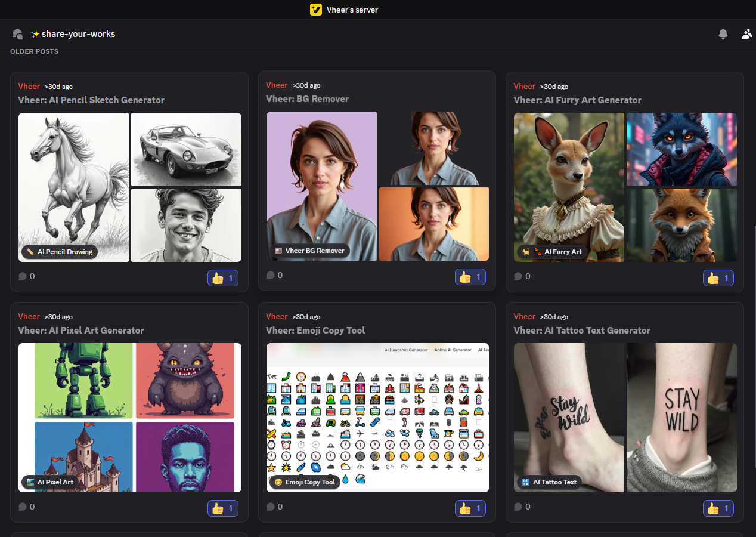Toggle thumbs-up reaction on AI Furry Art post

click(x=718, y=278)
